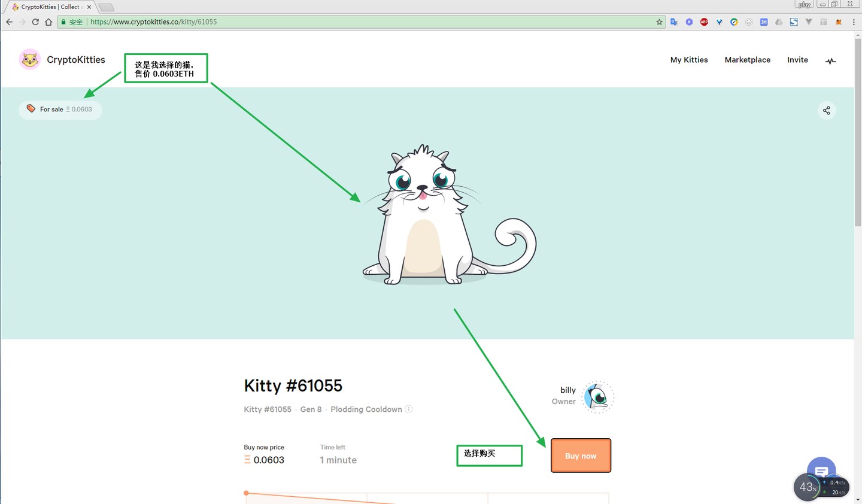
Task: Open the Google Translate extension icon
Action: 674,22
